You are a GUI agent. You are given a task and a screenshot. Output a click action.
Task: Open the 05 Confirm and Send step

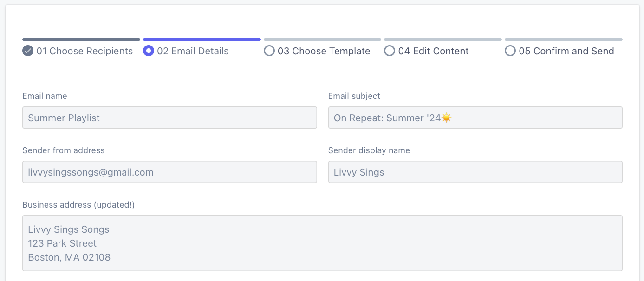pos(566,51)
